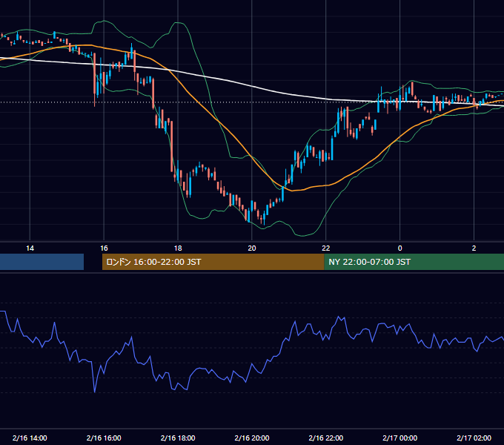Click the blue session bar left of ロンドン
Screen dimensions: 504x445
coord(42,262)
